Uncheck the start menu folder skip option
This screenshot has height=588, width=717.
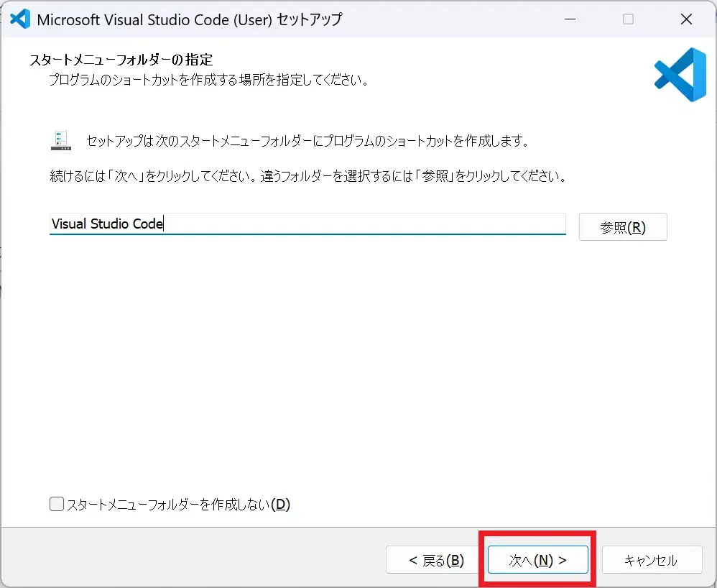coord(56,504)
